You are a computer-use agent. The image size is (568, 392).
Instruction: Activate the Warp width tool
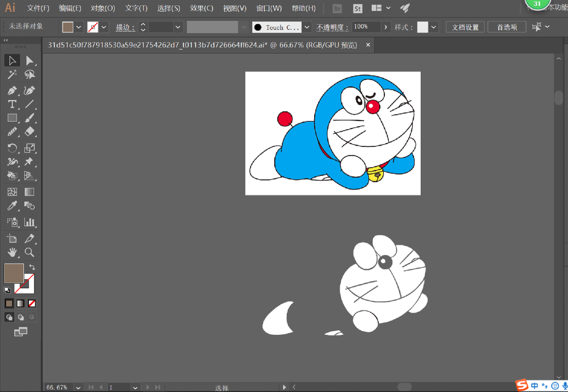[12, 162]
